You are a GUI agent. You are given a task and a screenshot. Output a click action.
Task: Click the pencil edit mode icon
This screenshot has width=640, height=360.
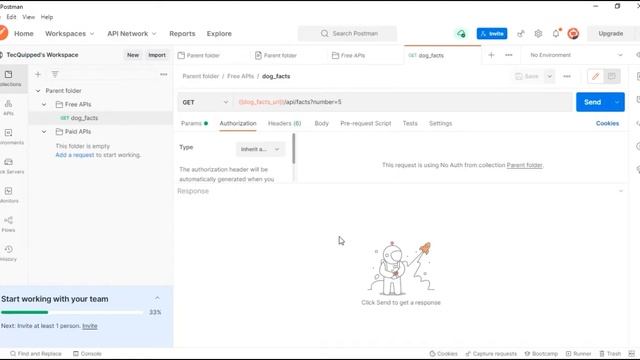[x=596, y=76]
